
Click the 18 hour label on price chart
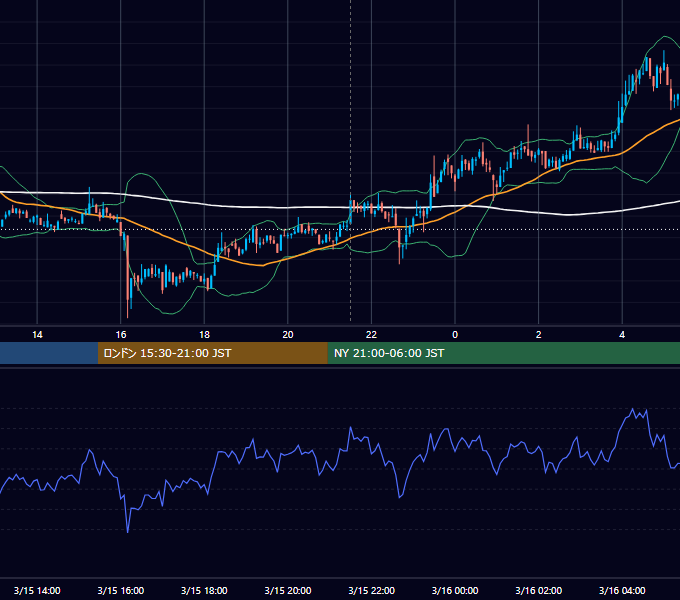click(204, 335)
